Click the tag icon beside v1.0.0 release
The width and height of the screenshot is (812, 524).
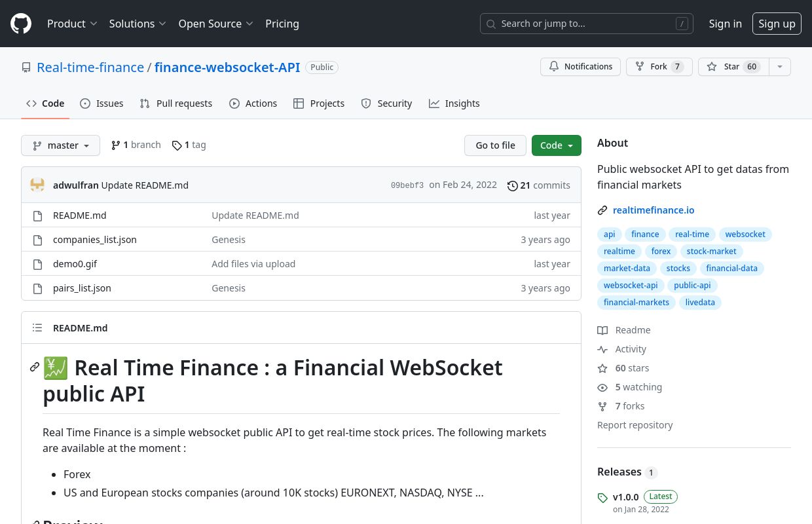pos(602,498)
